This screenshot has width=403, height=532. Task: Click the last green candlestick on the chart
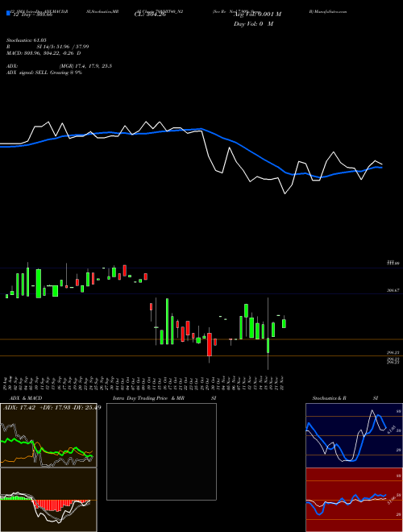click(x=284, y=323)
